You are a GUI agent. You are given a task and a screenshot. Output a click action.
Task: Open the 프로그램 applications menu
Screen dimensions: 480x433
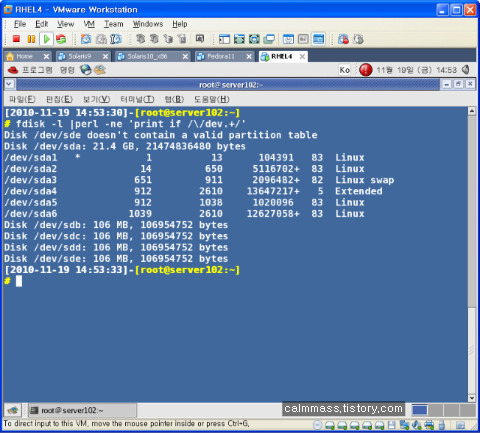tap(37, 70)
